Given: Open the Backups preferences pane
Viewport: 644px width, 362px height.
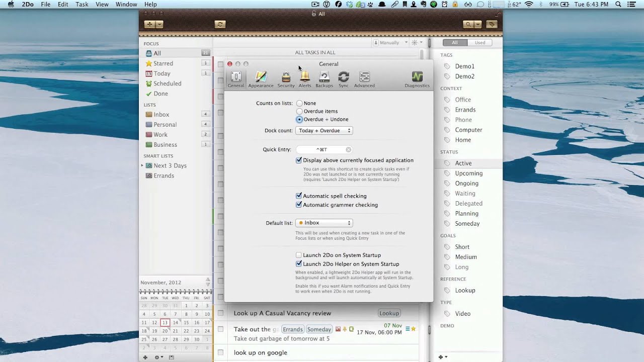Looking at the screenshot, I should point(324,79).
